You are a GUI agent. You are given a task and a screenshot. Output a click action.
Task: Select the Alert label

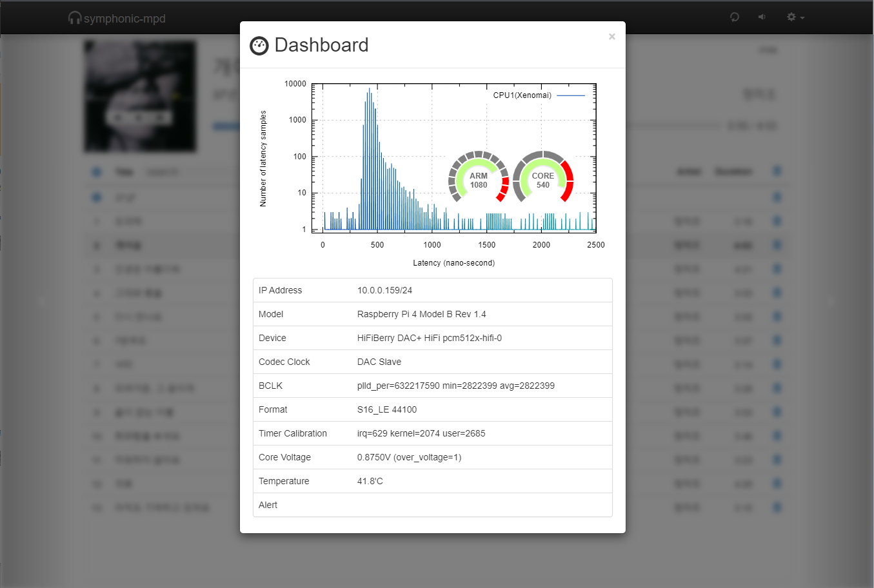pyautogui.click(x=268, y=505)
